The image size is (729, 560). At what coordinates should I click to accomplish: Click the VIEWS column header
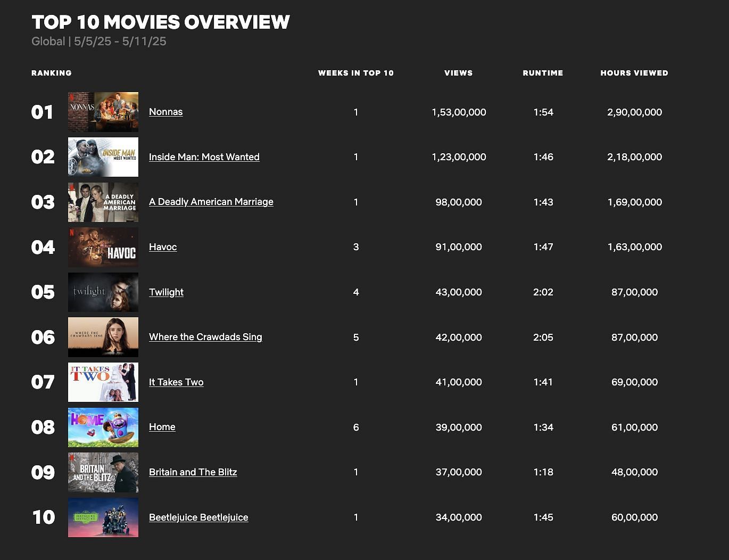pyautogui.click(x=459, y=73)
